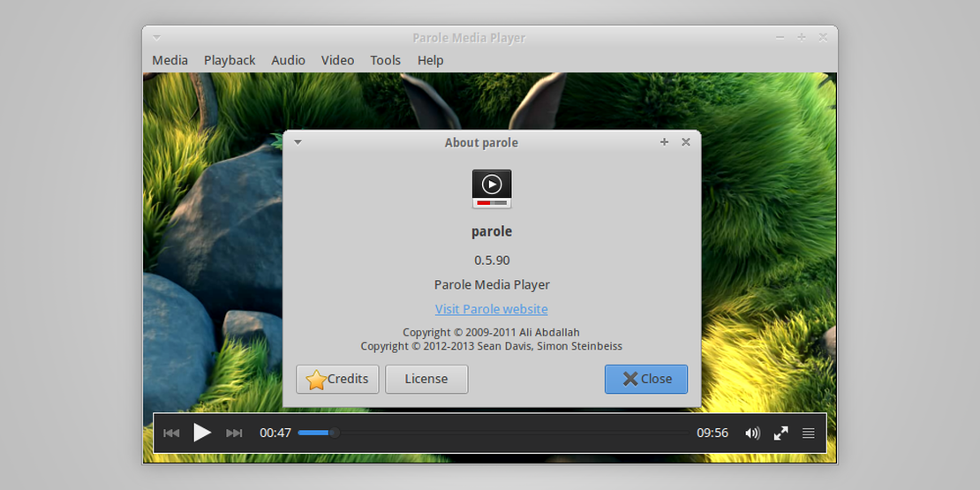Open the Video menu
The width and height of the screenshot is (980, 490).
click(337, 60)
